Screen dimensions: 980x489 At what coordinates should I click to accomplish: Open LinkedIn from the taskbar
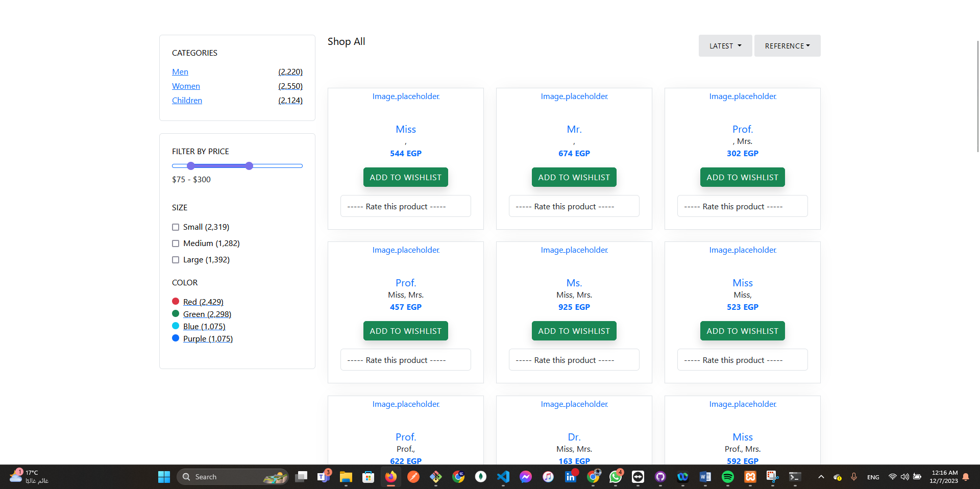pos(570,477)
